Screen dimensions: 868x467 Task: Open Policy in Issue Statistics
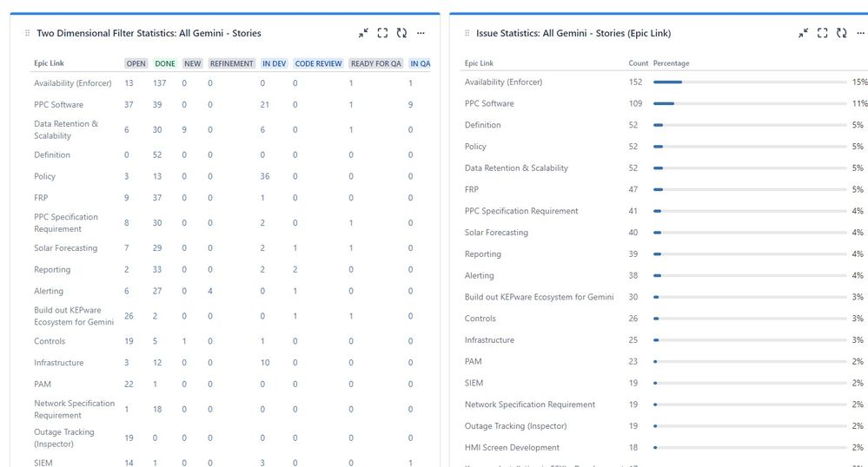(475, 147)
